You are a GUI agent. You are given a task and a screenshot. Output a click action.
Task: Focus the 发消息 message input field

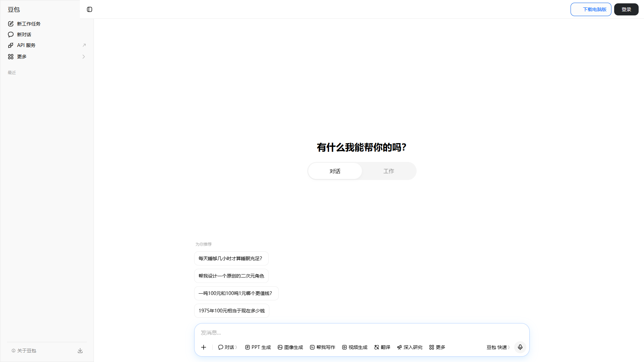[362, 333]
